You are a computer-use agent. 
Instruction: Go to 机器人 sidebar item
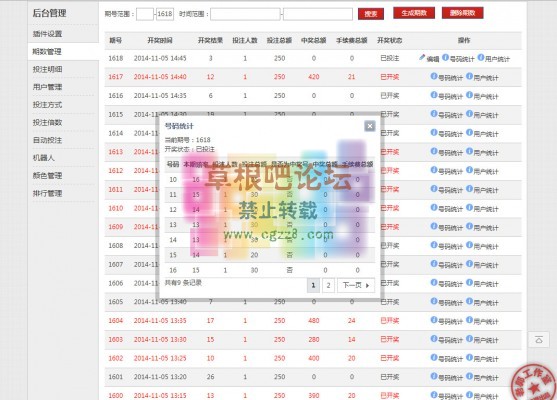coord(44,158)
